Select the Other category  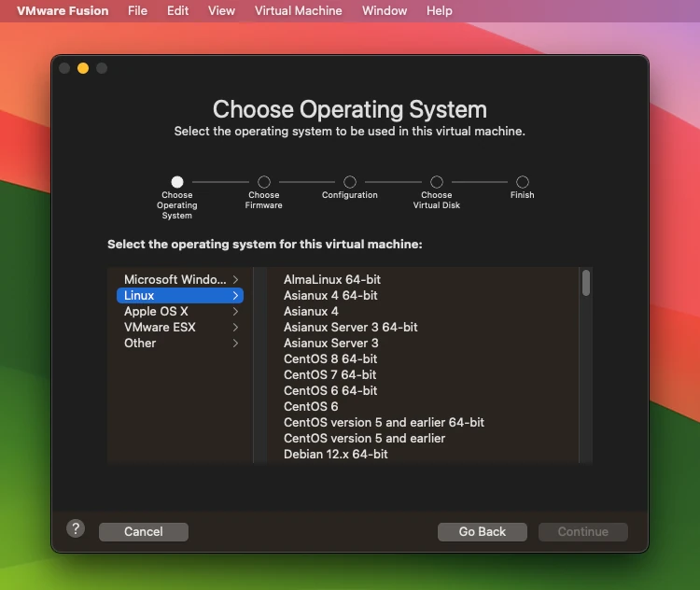(x=180, y=344)
